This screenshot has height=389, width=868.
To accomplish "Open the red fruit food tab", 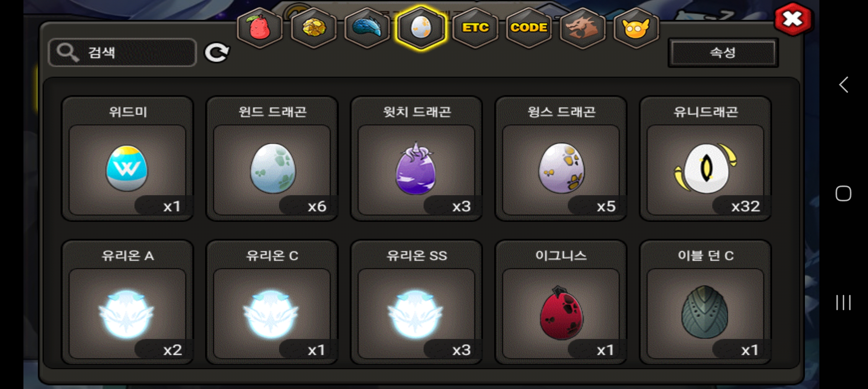I will click(259, 27).
